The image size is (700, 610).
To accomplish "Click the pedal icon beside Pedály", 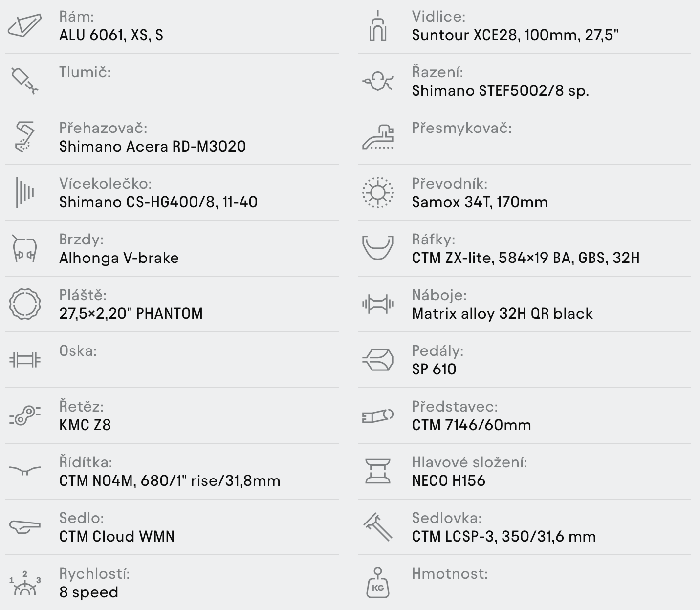I will pyautogui.click(x=377, y=360).
